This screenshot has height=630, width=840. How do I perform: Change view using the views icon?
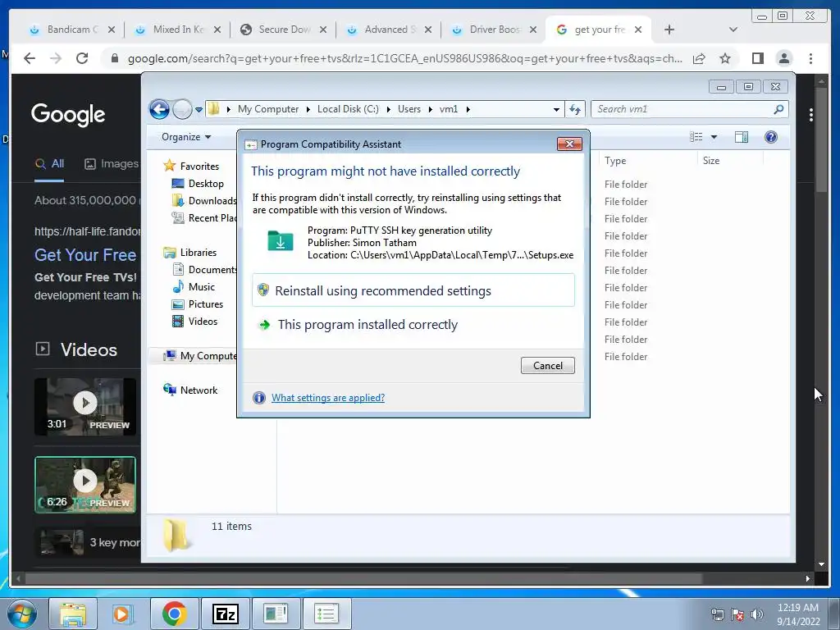coord(696,137)
